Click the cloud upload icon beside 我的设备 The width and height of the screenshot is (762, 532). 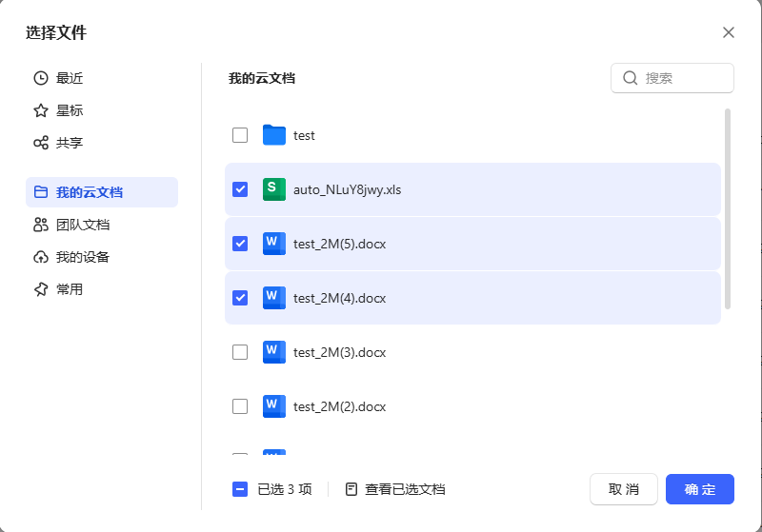tap(41, 257)
